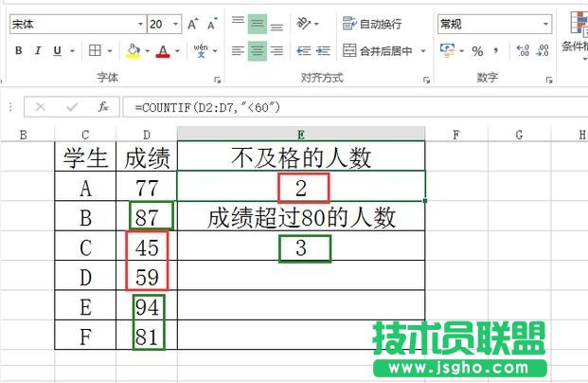
Task: Select cell with score 87
Action: tap(147, 216)
